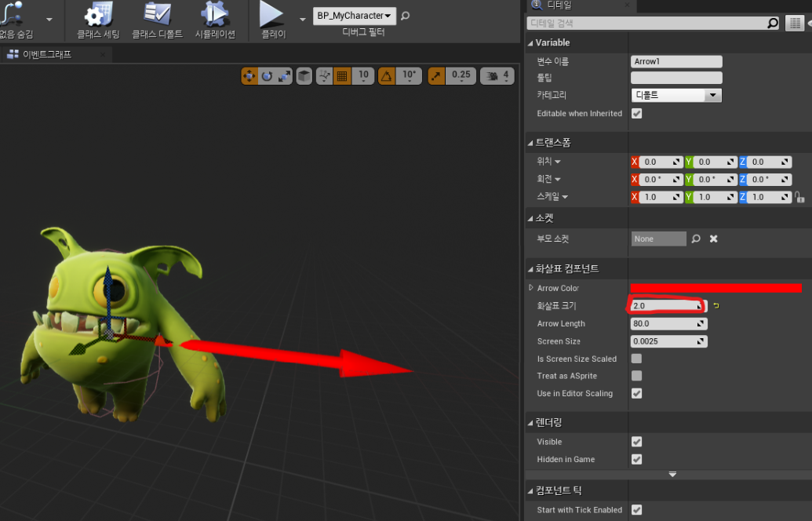Toggle the Visible checkbox

[x=636, y=442]
